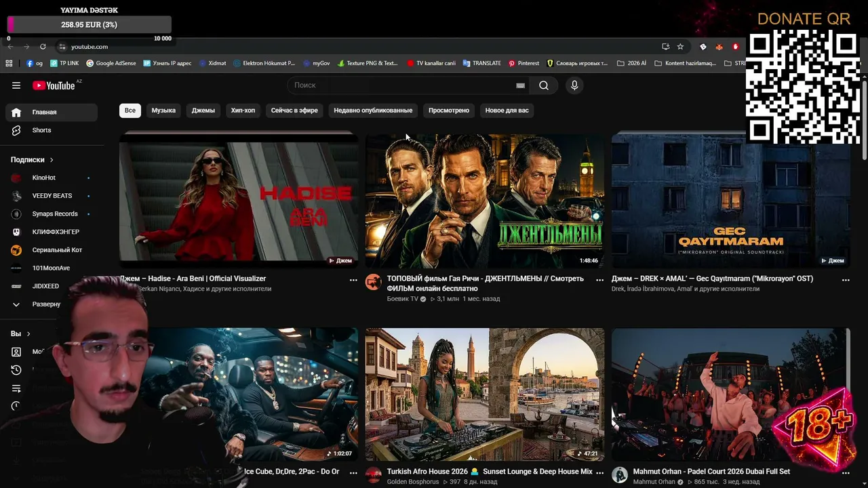Play the Hadise Ara Beni thumbnail
The image size is (868, 488).
click(239, 200)
